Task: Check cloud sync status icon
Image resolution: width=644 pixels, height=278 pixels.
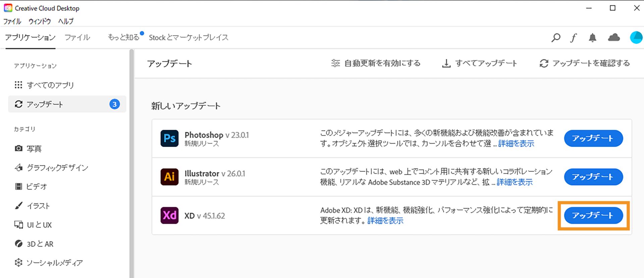Action: [x=614, y=37]
